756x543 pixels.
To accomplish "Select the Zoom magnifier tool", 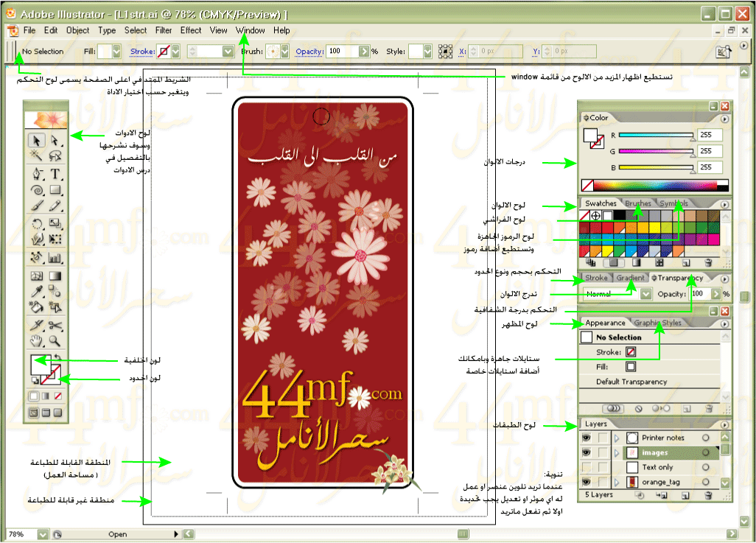I will coord(55,341).
